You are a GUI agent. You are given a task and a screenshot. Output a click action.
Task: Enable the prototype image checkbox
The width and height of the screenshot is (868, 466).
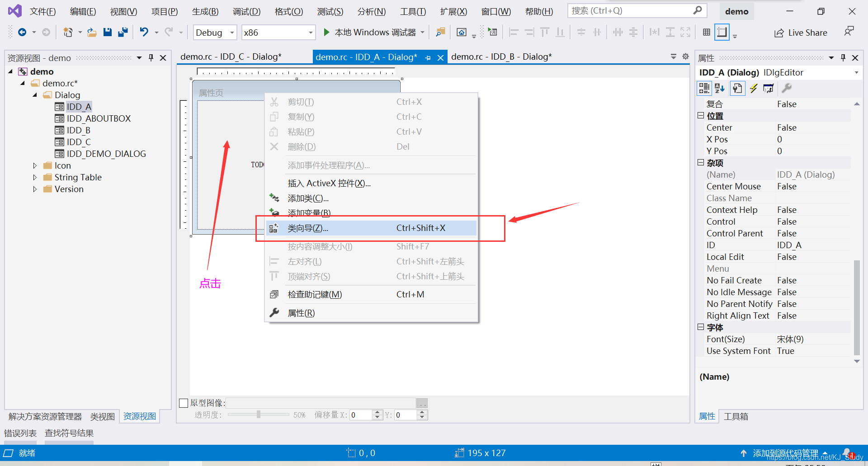pos(184,403)
